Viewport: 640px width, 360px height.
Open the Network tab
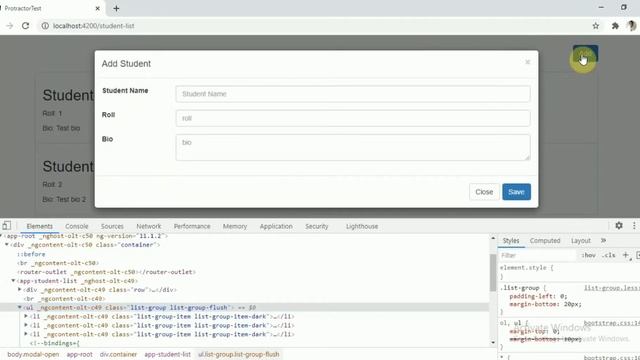(x=149, y=226)
